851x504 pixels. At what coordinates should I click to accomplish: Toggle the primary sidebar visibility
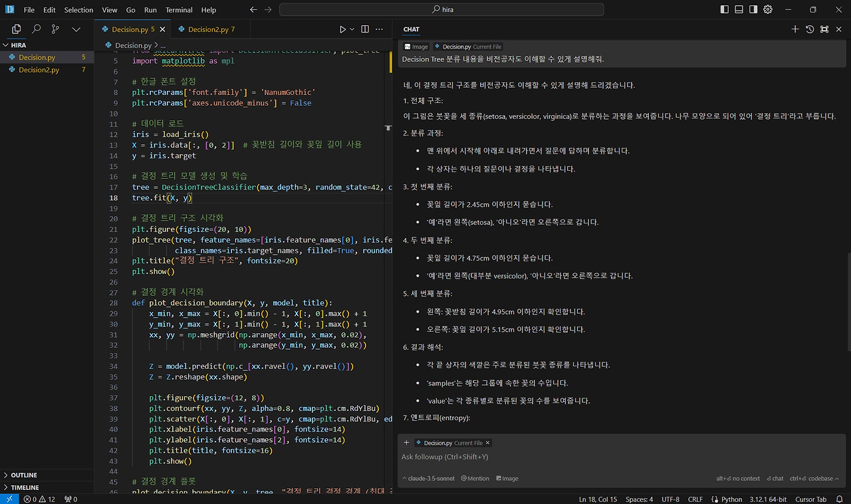click(724, 10)
